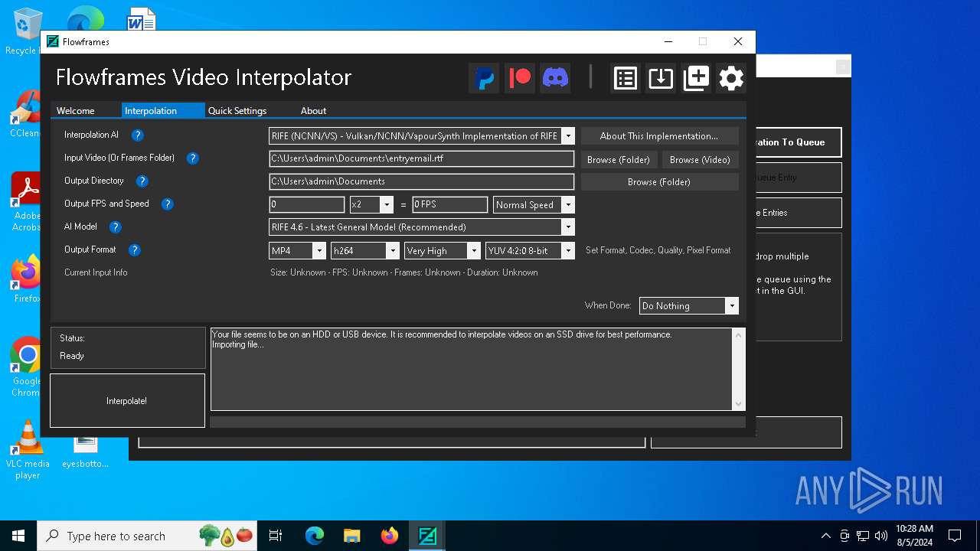Open VLC media player desktop shortcut
Screen dimensions: 980x551
tap(28, 450)
